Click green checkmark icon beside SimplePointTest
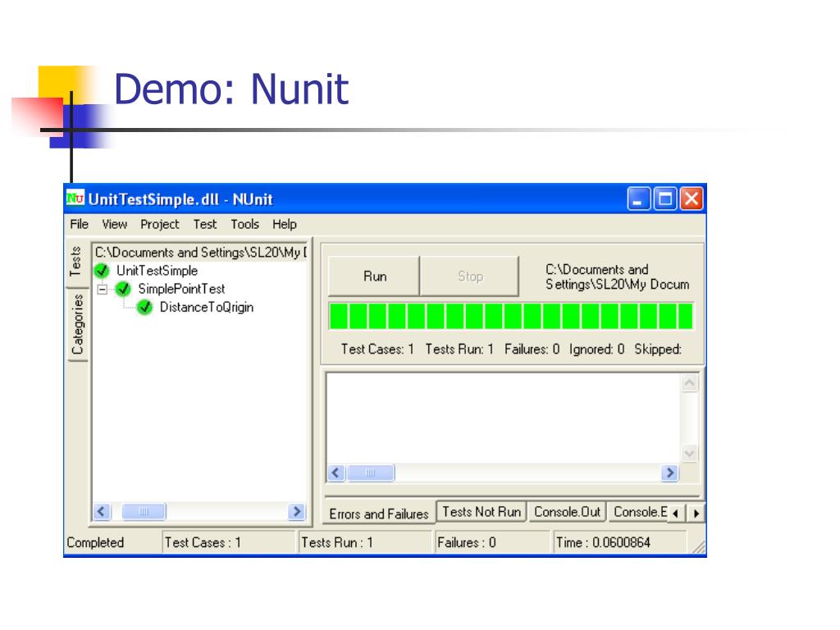 123,290
